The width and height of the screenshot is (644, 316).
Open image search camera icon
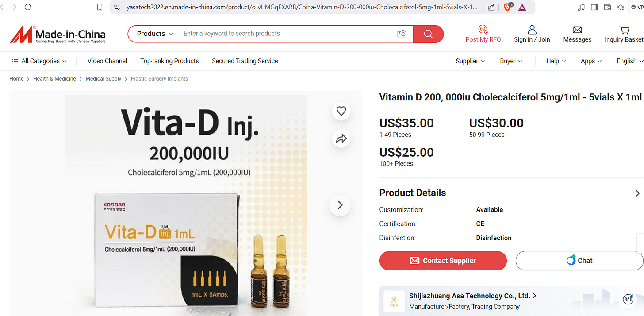402,34
